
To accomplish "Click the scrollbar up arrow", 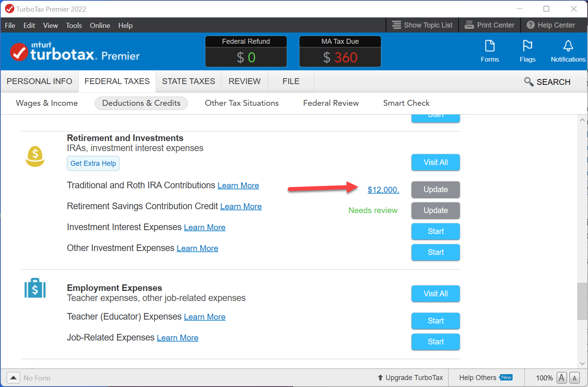I will pyautogui.click(x=582, y=120).
